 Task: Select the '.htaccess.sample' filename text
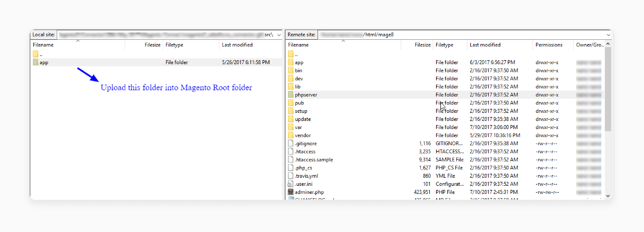pos(314,160)
